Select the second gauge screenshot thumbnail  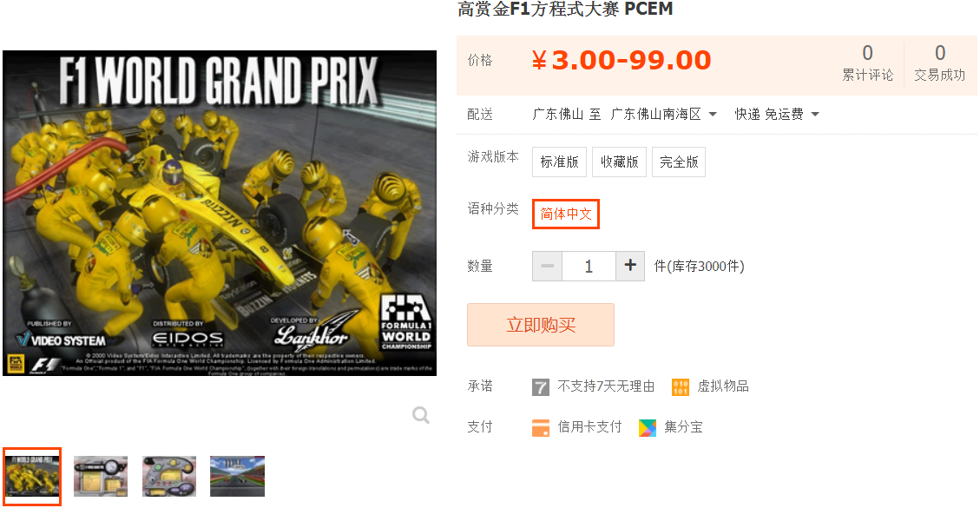(101, 476)
